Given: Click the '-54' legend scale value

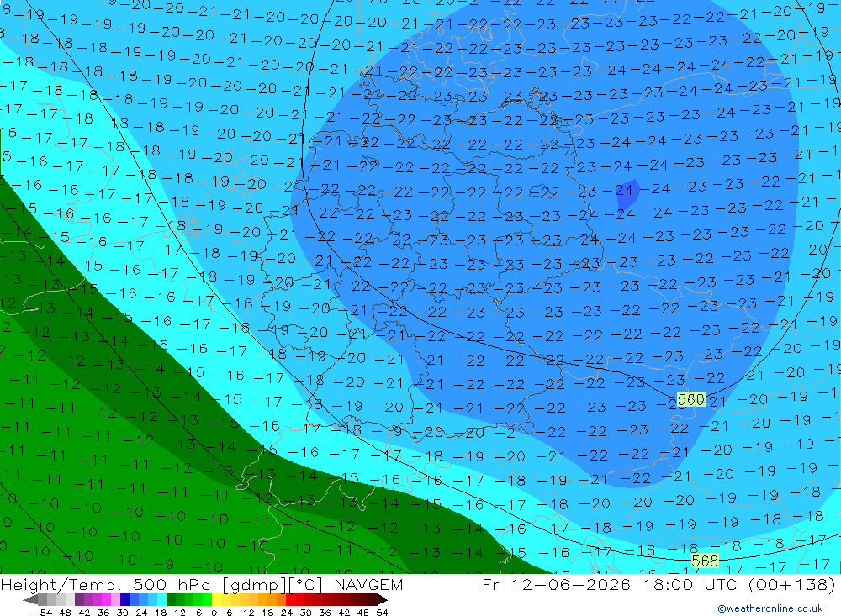Looking at the screenshot, I should 42,613.
